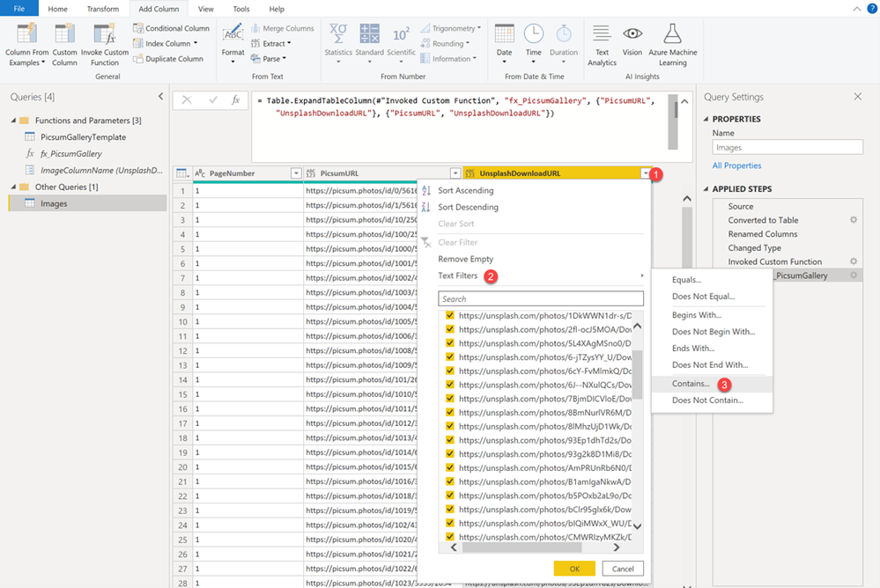Open settings gear for Converted to Table
Viewport: 880px width, 588px height.
click(854, 220)
